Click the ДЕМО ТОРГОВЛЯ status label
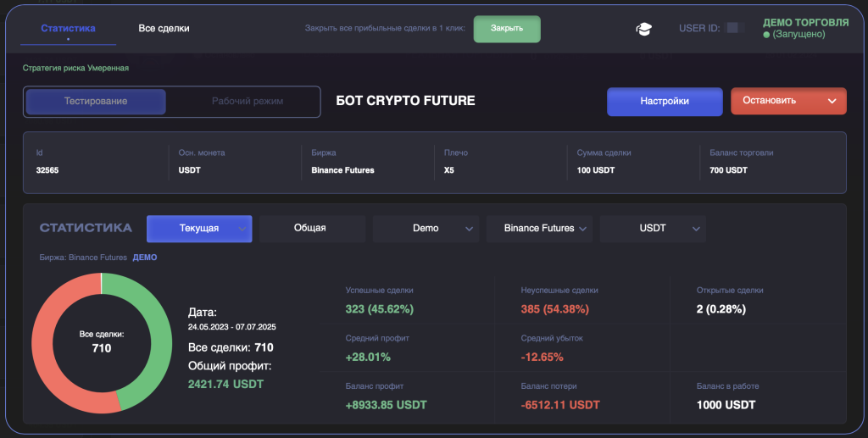The width and height of the screenshot is (868, 438). coord(805,23)
